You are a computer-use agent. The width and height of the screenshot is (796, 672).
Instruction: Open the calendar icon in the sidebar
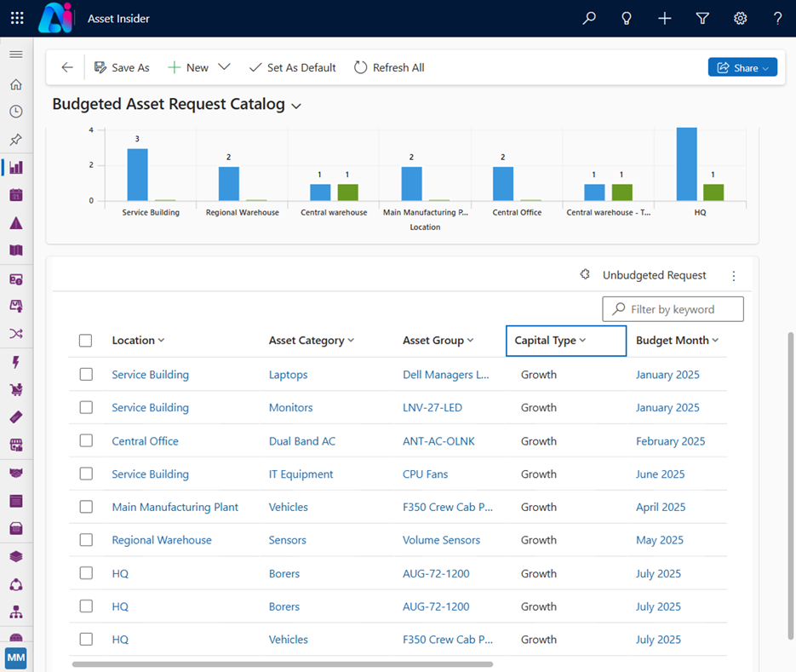tap(16, 195)
